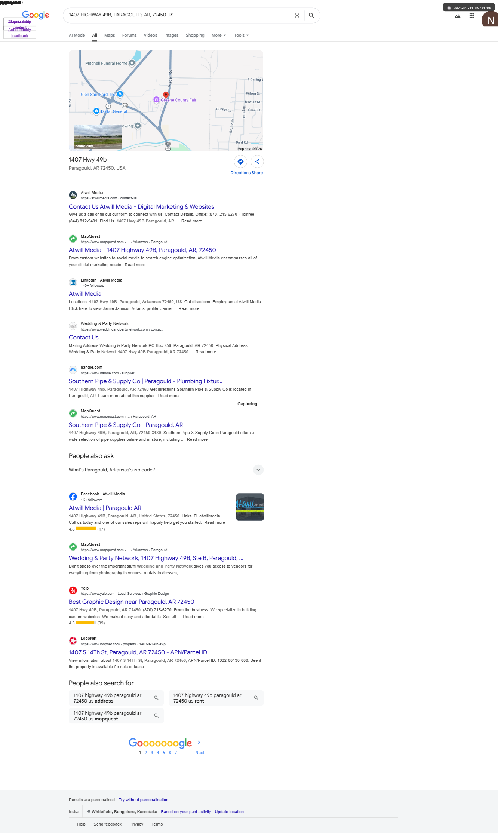Click the Google logo
This screenshot has height=833, width=504.
(36, 15)
